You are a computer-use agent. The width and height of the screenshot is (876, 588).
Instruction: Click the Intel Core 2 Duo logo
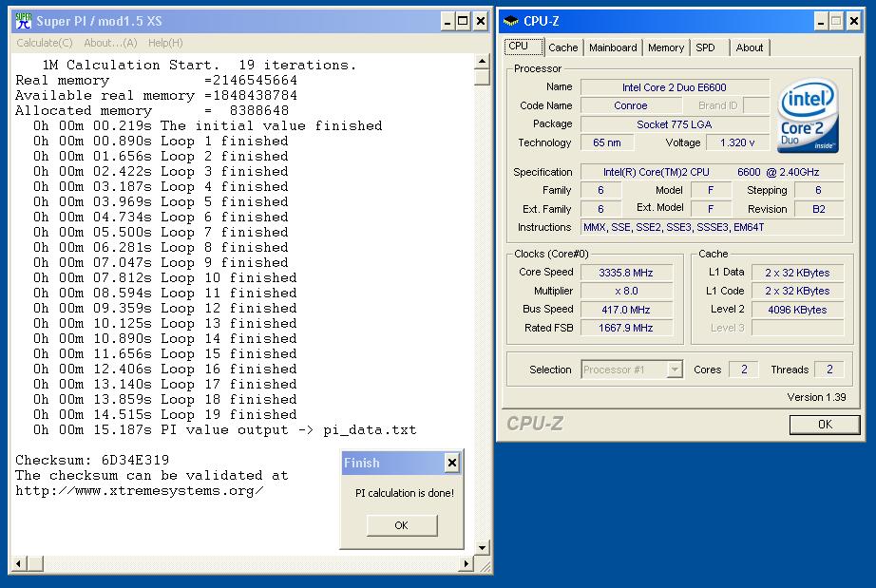pyautogui.click(x=808, y=116)
